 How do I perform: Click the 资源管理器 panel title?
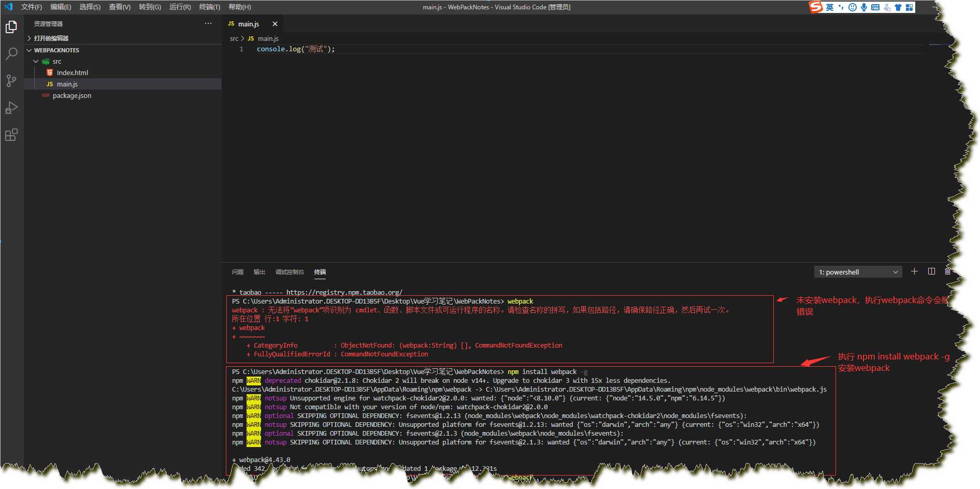(48, 24)
